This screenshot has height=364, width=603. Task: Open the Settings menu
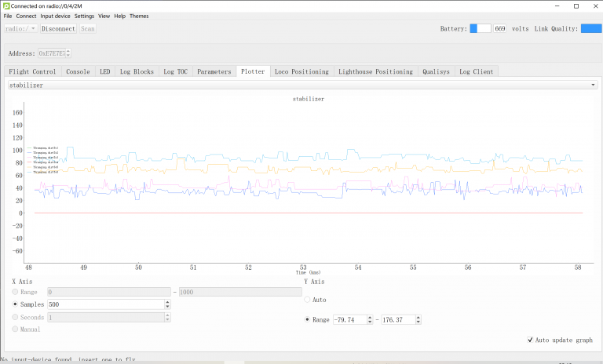coord(84,16)
